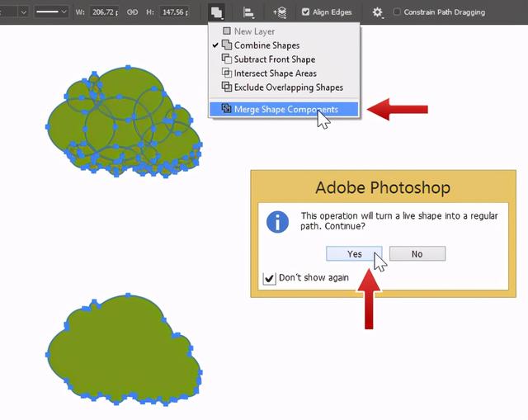Open the Path arrangement icon
The image size is (528, 420).
click(280, 13)
